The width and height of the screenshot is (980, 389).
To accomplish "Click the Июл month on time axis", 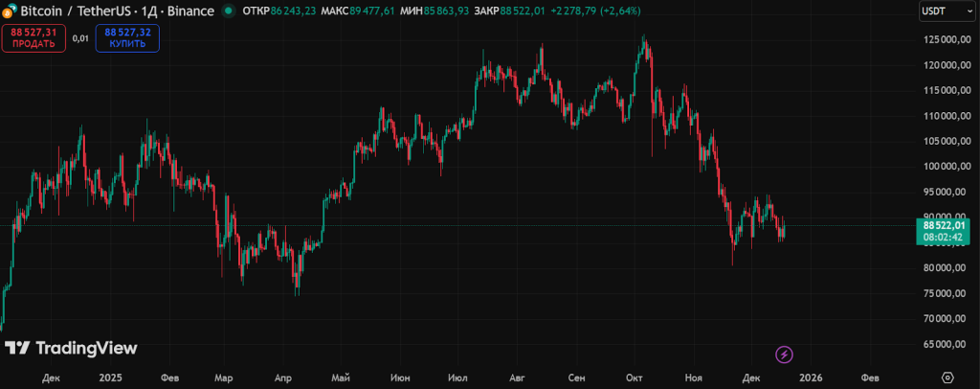I will click(x=457, y=378).
